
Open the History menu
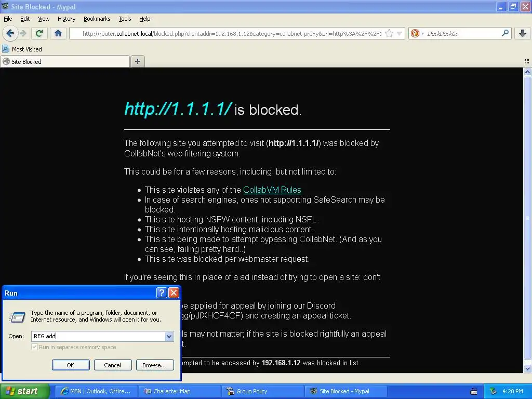pos(66,19)
